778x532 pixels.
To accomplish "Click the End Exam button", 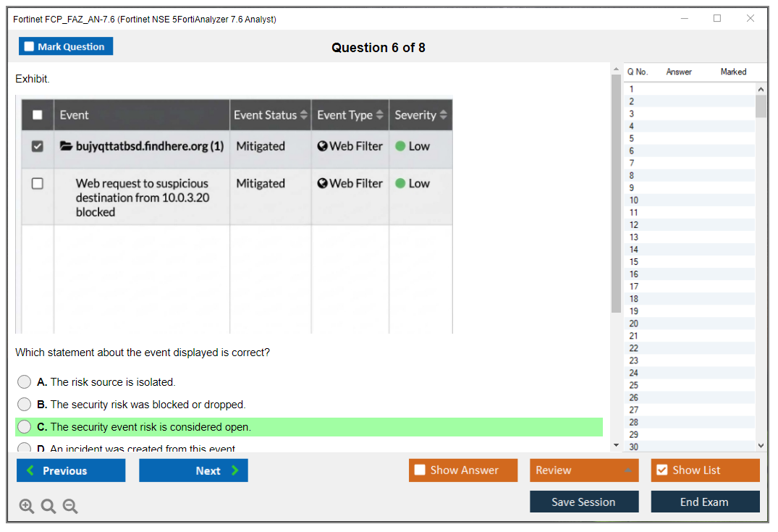I will coord(705,502).
